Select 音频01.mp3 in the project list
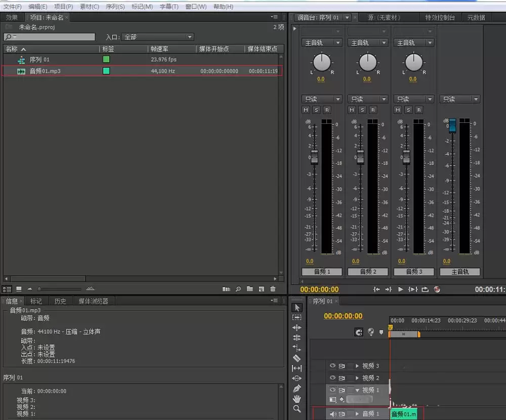 [x=45, y=71]
